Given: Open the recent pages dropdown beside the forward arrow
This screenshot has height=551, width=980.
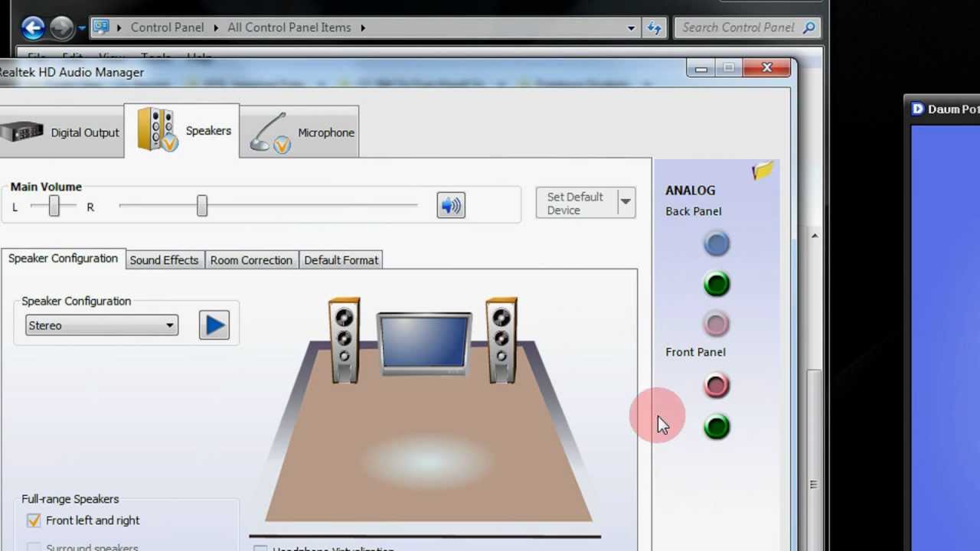Looking at the screenshot, I should click(82, 29).
